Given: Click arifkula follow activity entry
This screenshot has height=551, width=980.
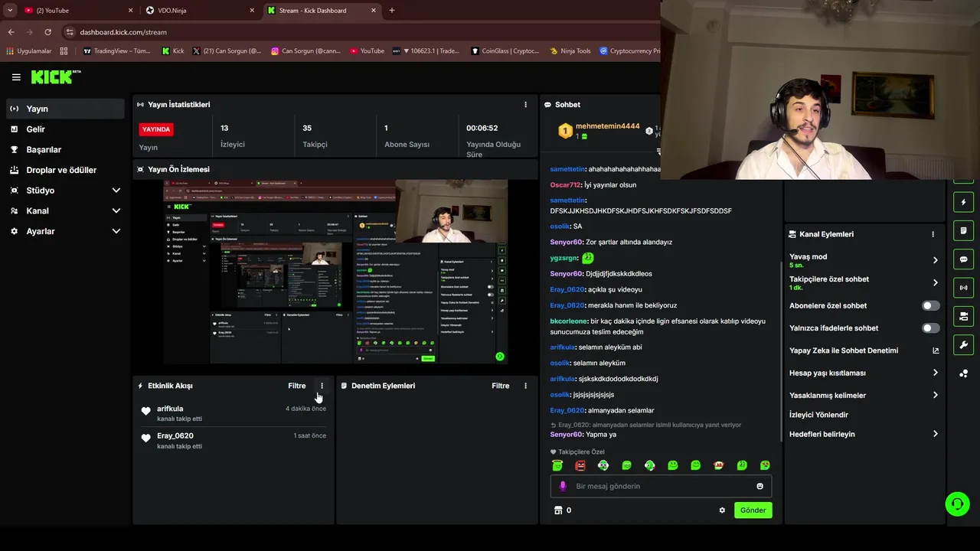Looking at the screenshot, I should click(234, 413).
